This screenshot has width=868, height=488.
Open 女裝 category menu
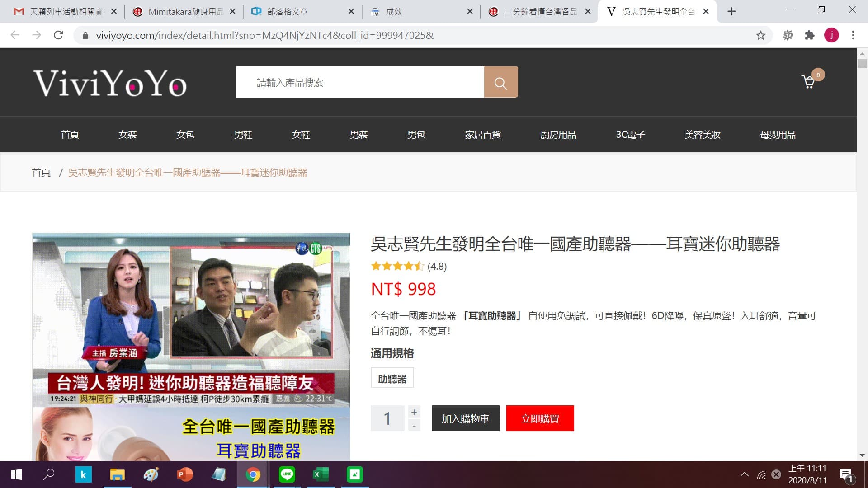(127, 135)
